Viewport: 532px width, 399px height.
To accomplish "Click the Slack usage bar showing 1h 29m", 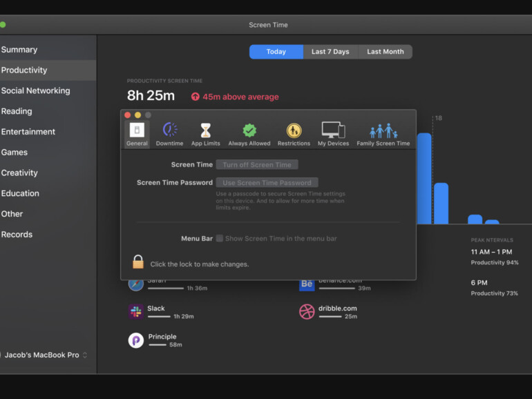I will click(x=159, y=317).
